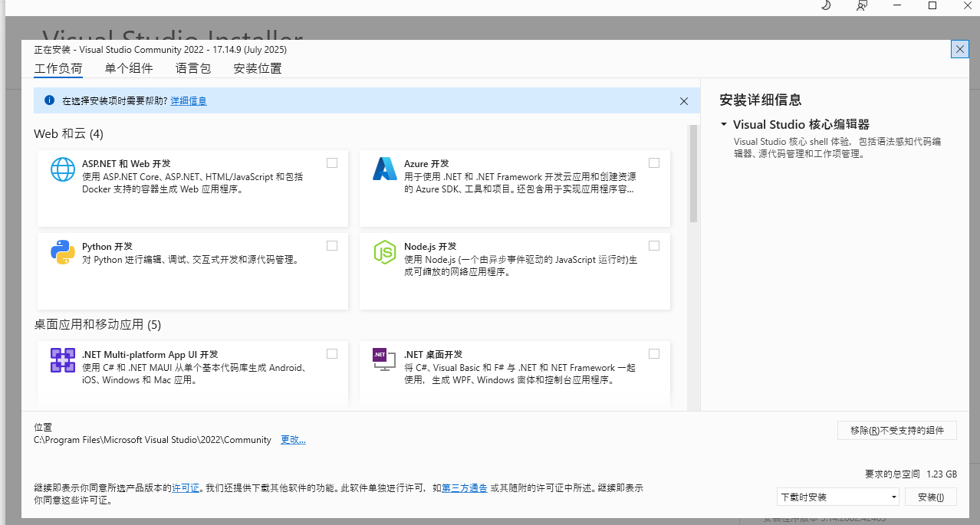
Task: Click the .NET MAUI purple grid icon
Action: [x=63, y=360]
